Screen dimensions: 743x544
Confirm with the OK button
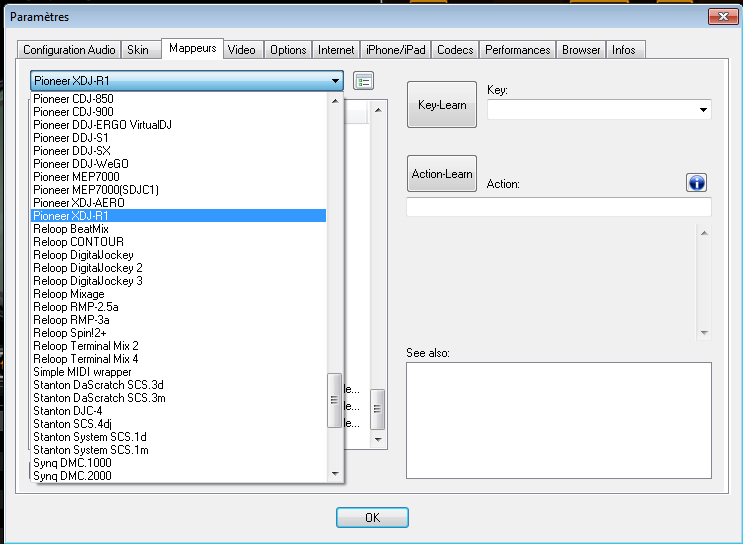[x=372, y=518]
